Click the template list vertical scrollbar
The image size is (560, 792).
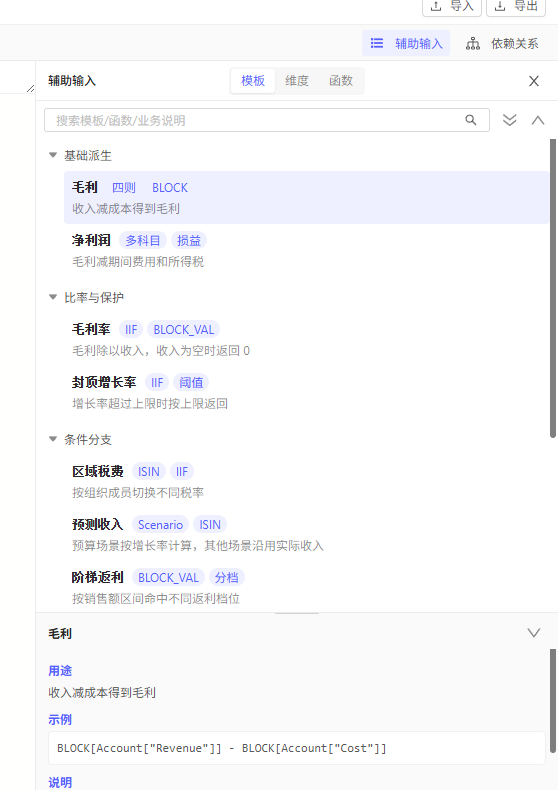coord(553,288)
